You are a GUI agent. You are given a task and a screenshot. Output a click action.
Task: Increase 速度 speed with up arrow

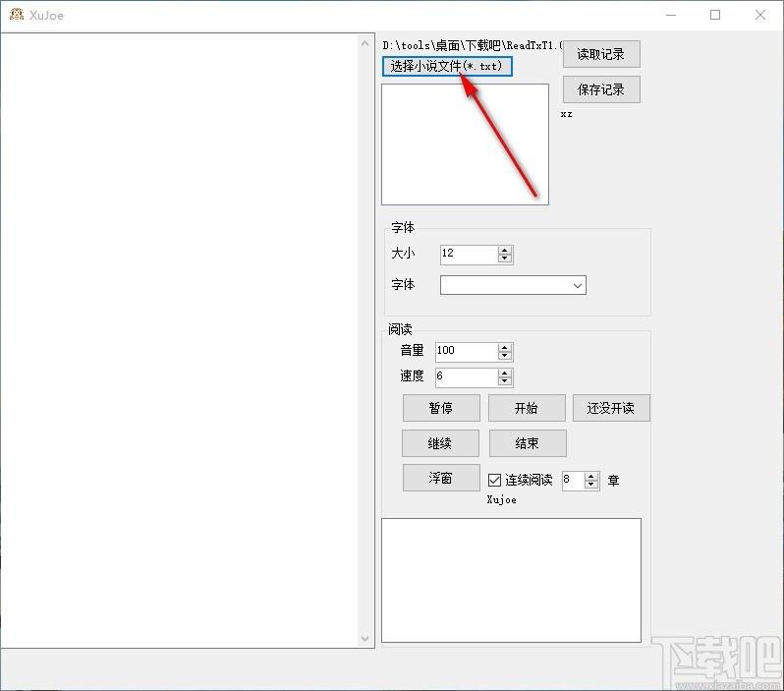pos(505,374)
